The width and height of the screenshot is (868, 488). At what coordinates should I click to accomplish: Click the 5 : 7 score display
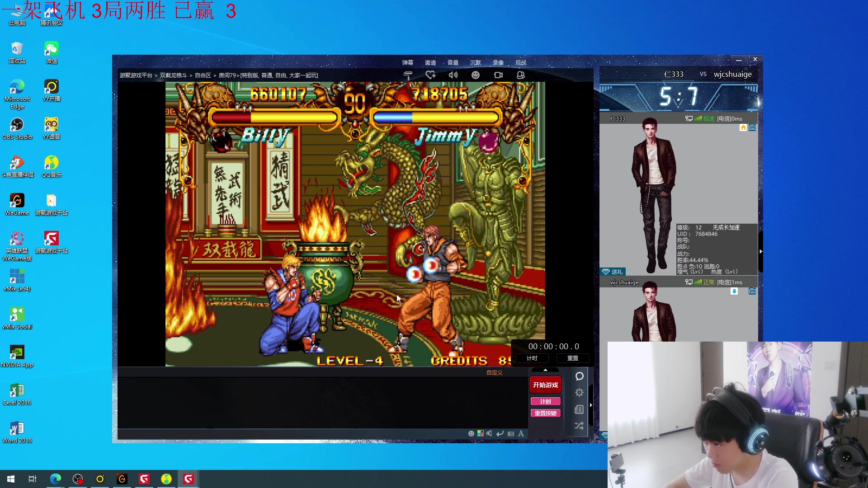[679, 96]
